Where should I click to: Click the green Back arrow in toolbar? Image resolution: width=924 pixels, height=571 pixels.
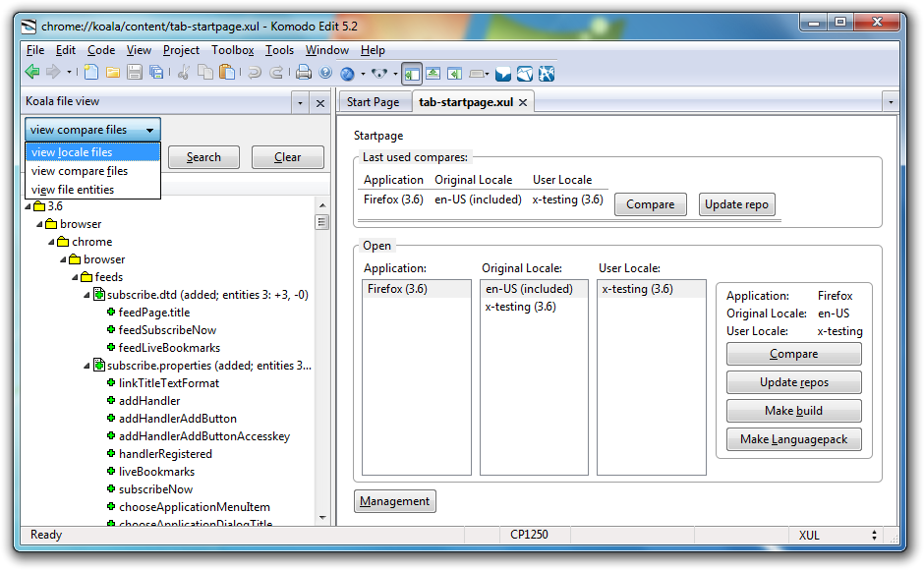(32, 73)
